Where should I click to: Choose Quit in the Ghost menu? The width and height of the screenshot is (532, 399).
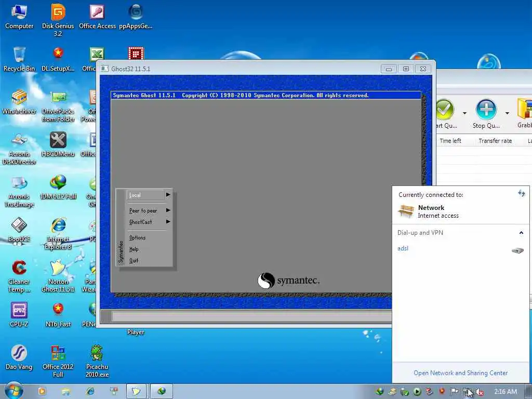134,260
